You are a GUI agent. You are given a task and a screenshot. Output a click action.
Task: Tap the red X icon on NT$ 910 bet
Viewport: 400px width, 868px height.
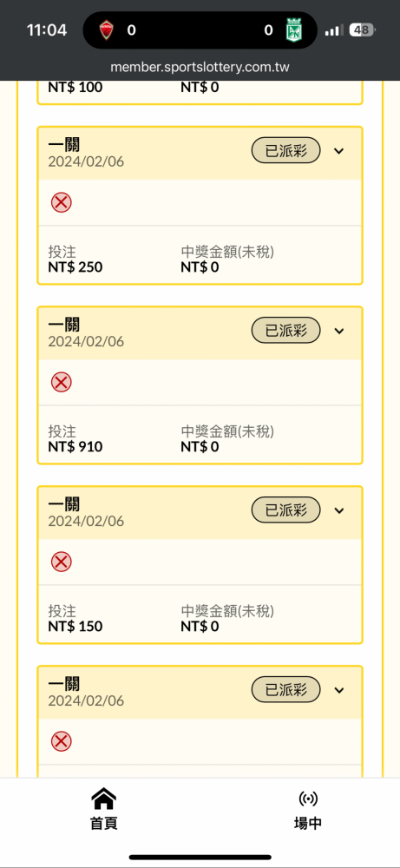(x=62, y=382)
